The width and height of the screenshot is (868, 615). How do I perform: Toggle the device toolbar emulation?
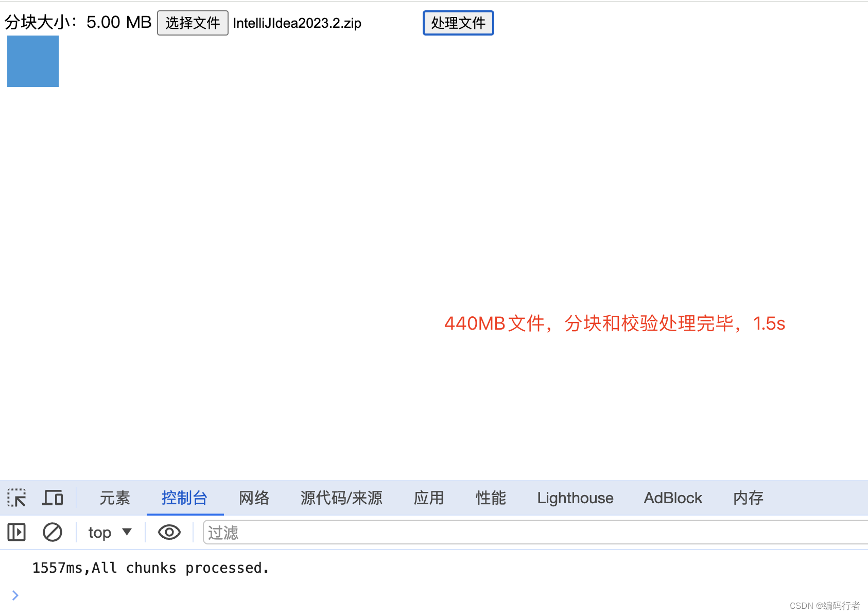pyautogui.click(x=52, y=498)
